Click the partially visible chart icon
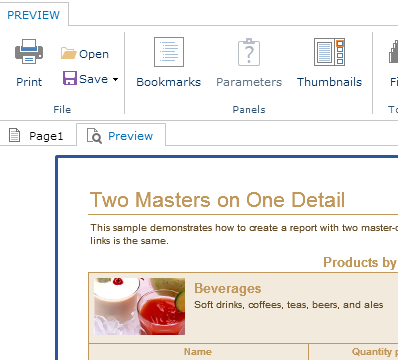The image size is (401, 360). (394, 52)
